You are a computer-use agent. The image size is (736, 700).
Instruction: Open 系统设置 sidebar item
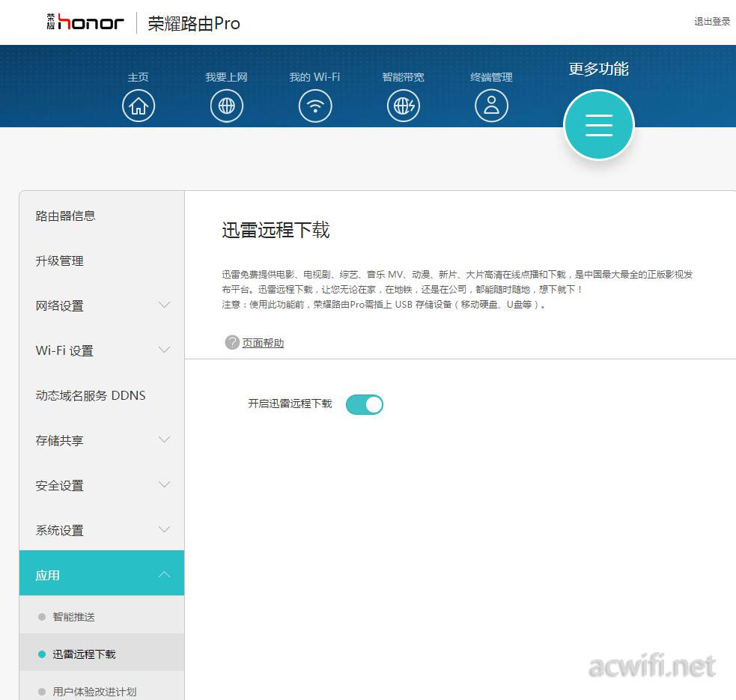click(102, 530)
